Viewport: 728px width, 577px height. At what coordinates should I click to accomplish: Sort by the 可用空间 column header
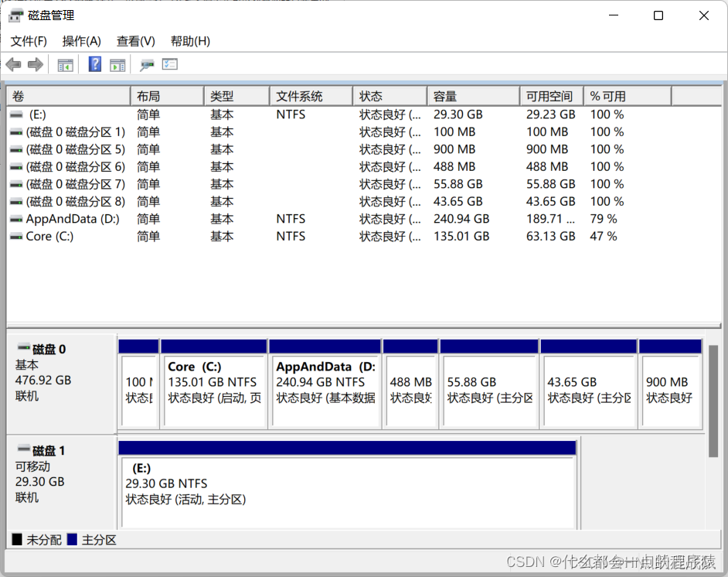[x=552, y=96]
